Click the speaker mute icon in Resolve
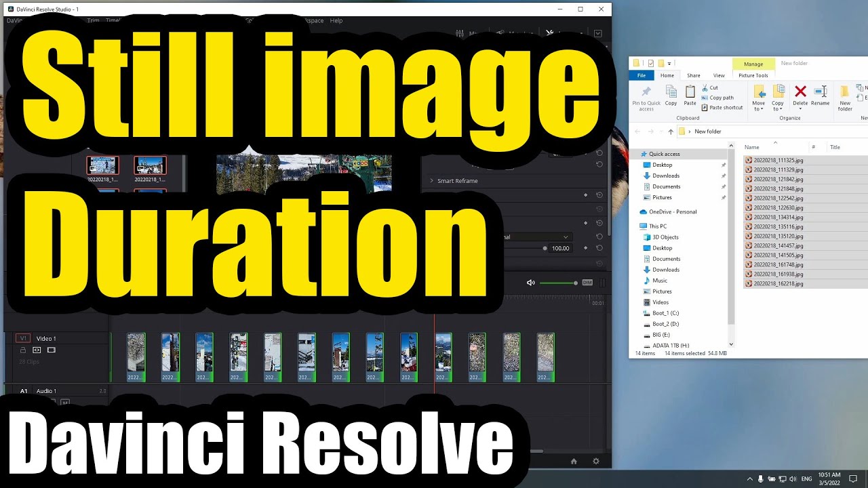Viewport: 868px width, 488px height. [531, 283]
